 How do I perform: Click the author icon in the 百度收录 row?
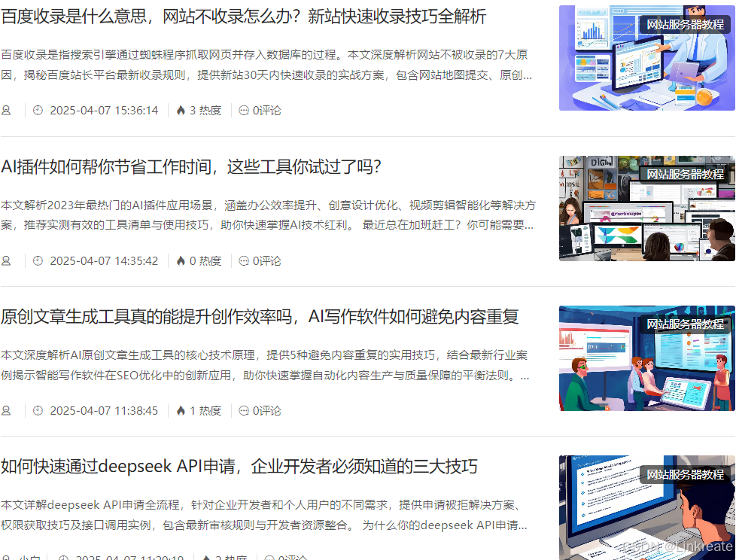6,111
